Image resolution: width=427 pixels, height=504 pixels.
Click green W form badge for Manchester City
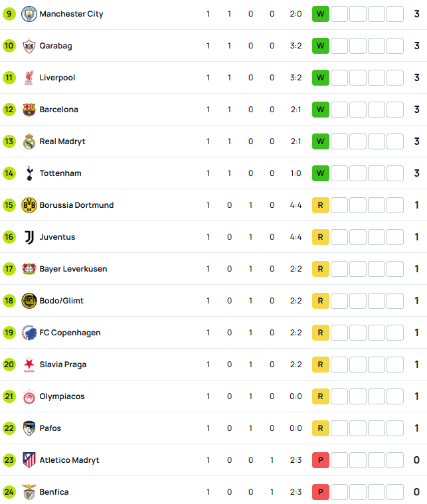coord(321,14)
